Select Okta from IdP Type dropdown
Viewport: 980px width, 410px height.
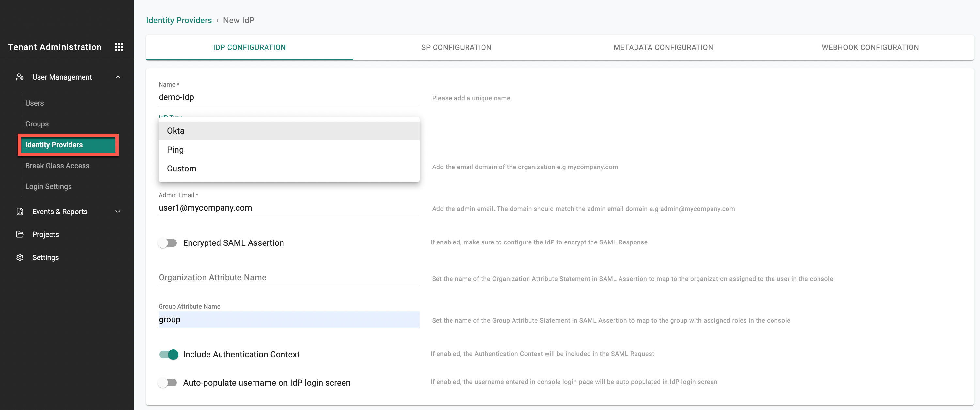tap(176, 131)
